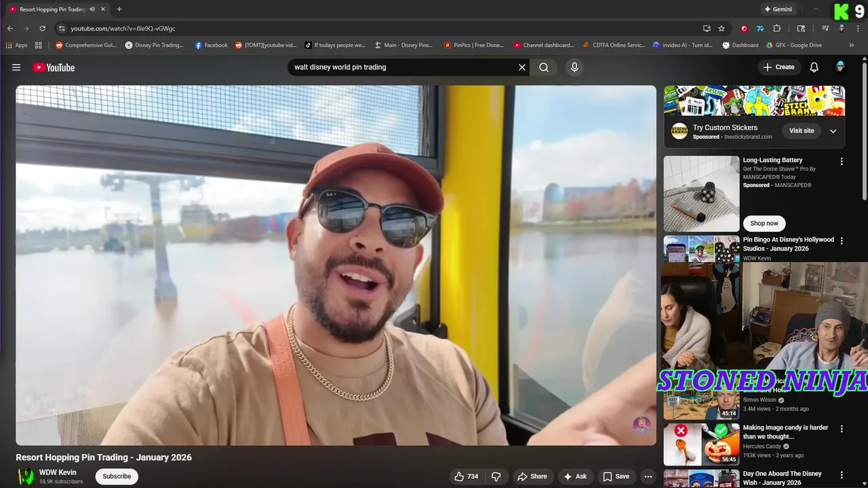Open the PinPics bookmark

coord(473,45)
